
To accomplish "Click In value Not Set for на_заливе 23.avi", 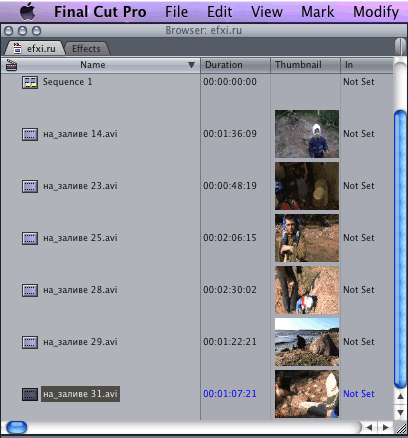I will click(359, 186).
